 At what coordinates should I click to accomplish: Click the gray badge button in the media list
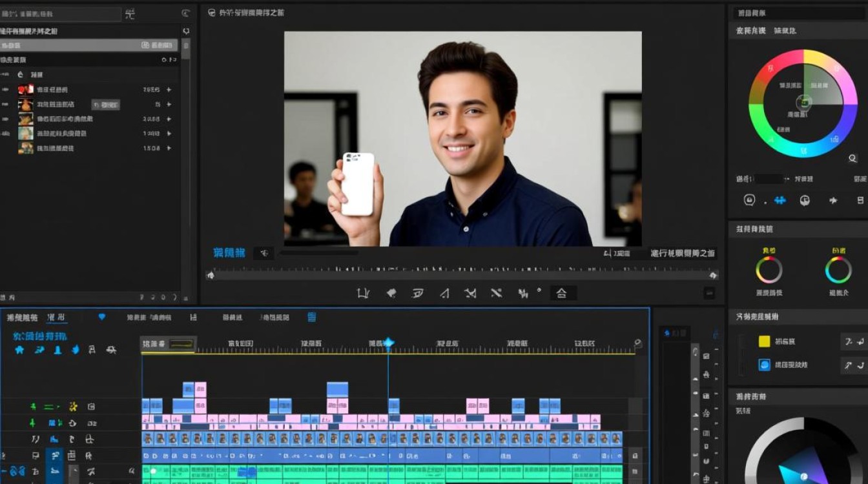(105, 105)
